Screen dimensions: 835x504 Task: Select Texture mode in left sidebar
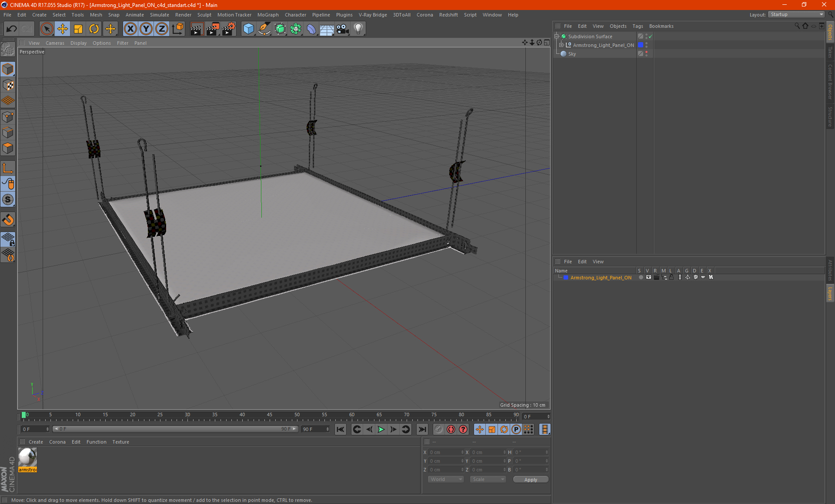tap(8, 85)
